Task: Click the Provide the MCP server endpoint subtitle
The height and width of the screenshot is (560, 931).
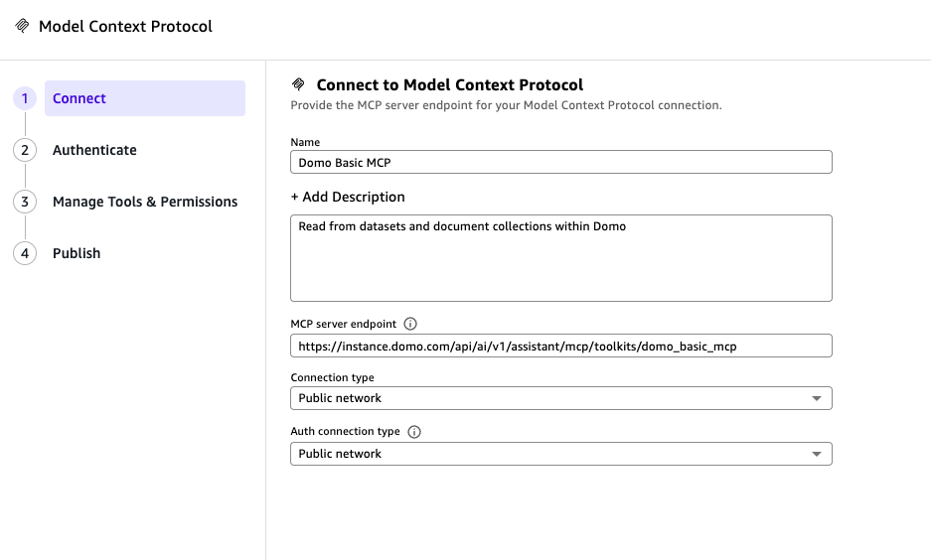Action: tap(506, 105)
